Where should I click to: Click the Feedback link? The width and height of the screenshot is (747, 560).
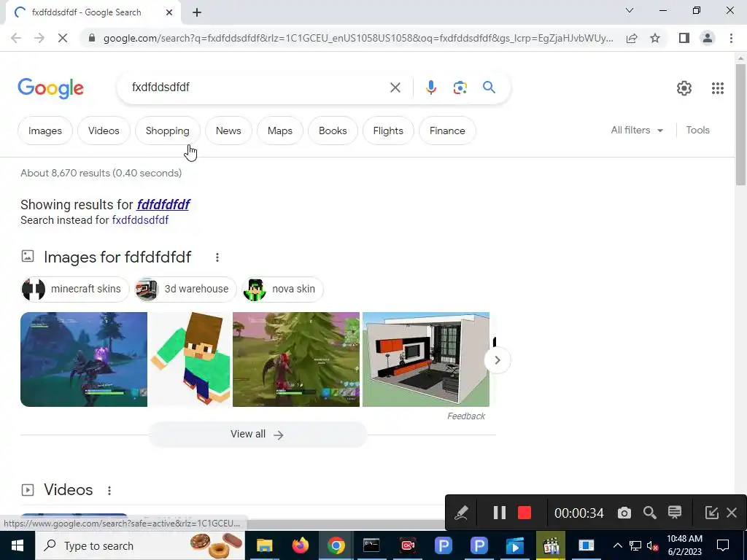[466, 416]
